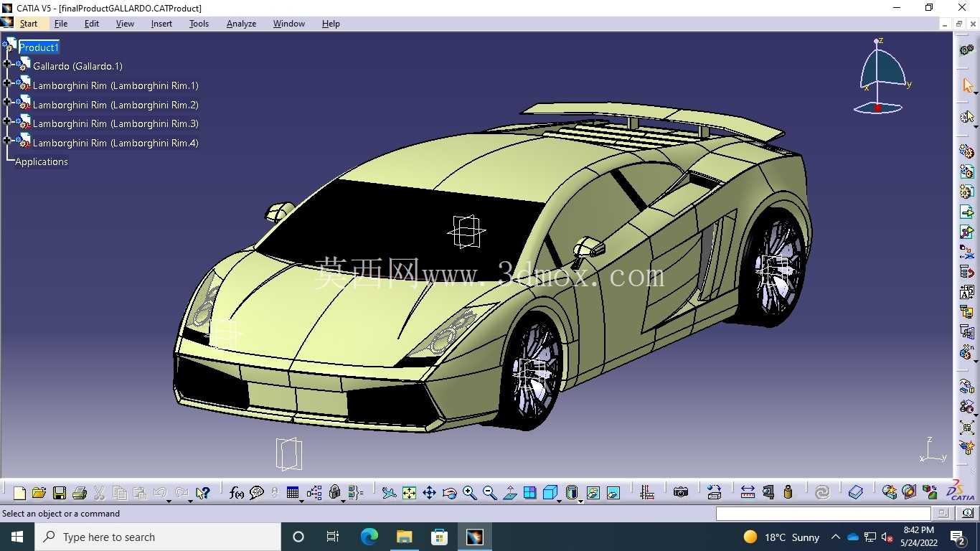Viewport: 980px width, 551px height.
Task: Click the Save file icon
Action: [x=60, y=493]
